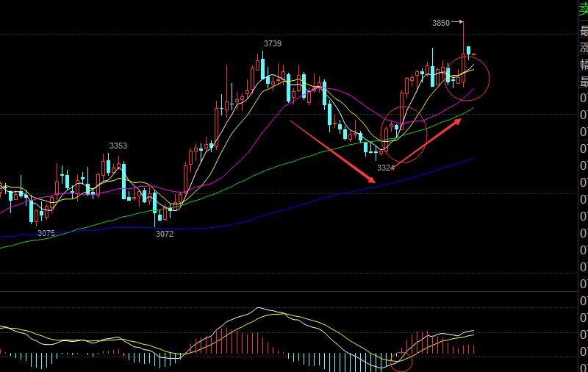This screenshot has width=588, height=372.
Task: Click the 3075 low price label
Action: point(46,233)
